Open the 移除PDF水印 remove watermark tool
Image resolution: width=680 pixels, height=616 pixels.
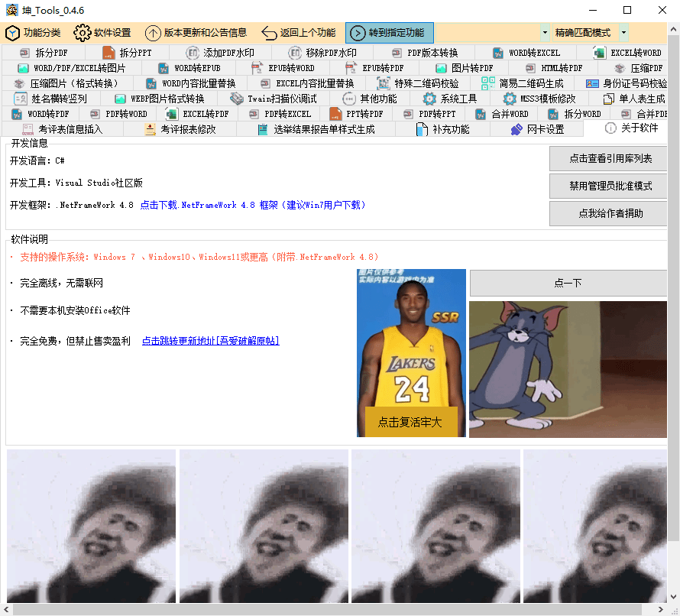(326, 53)
